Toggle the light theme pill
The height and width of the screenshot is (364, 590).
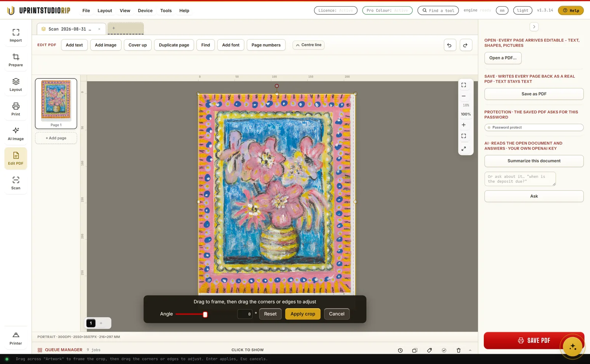(523, 11)
